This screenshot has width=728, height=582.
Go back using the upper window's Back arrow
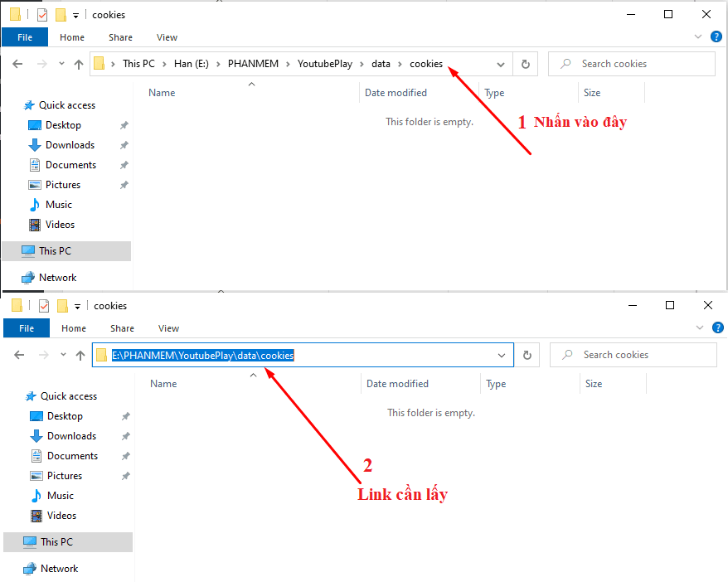17,64
